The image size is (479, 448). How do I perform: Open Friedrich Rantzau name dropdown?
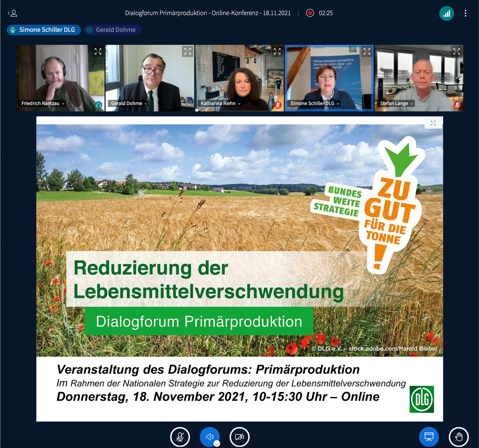43,103
